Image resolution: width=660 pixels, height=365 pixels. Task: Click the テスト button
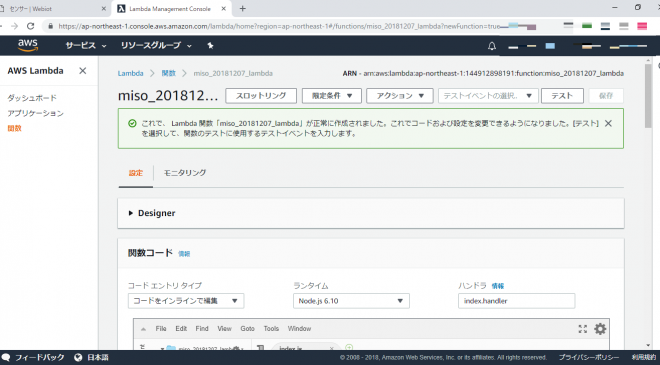(562, 96)
